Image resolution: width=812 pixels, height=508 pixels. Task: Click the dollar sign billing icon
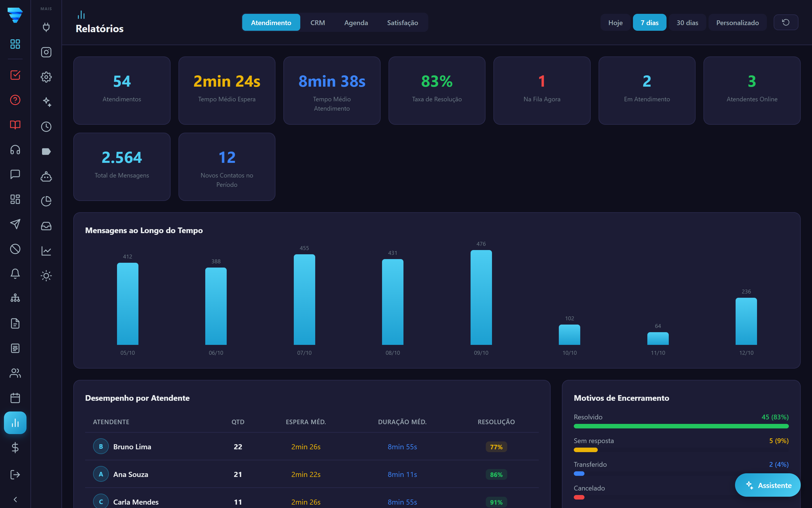point(15,448)
